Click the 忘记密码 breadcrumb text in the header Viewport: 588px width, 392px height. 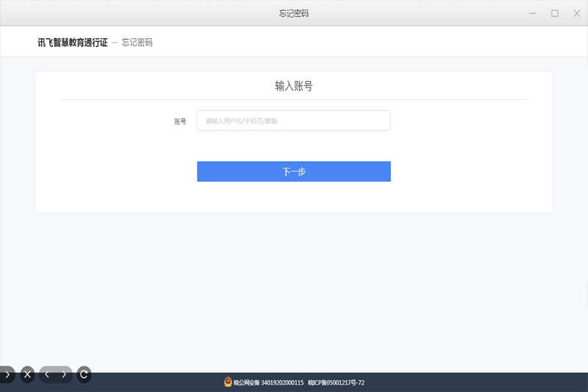pos(137,43)
